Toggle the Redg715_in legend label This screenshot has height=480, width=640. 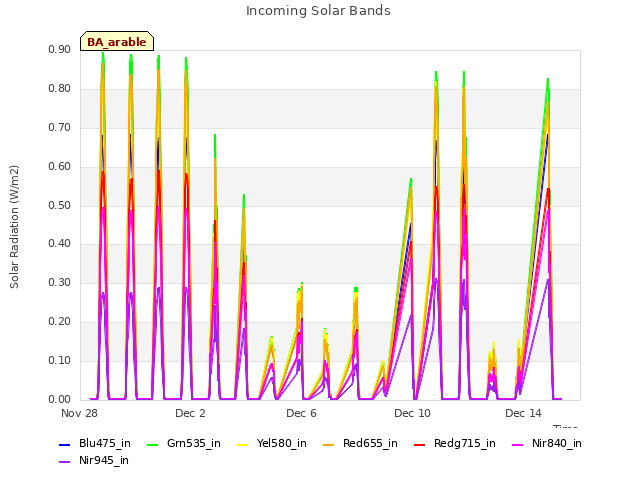click(465, 443)
